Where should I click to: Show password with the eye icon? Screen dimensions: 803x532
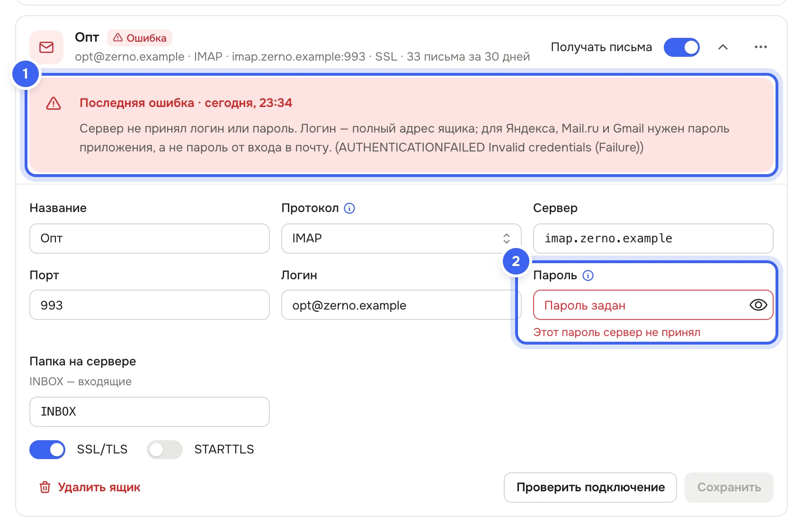[x=758, y=305]
